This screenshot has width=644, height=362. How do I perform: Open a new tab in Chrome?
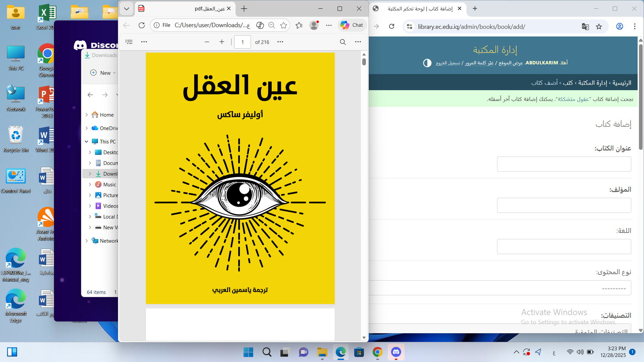click(x=475, y=9)
